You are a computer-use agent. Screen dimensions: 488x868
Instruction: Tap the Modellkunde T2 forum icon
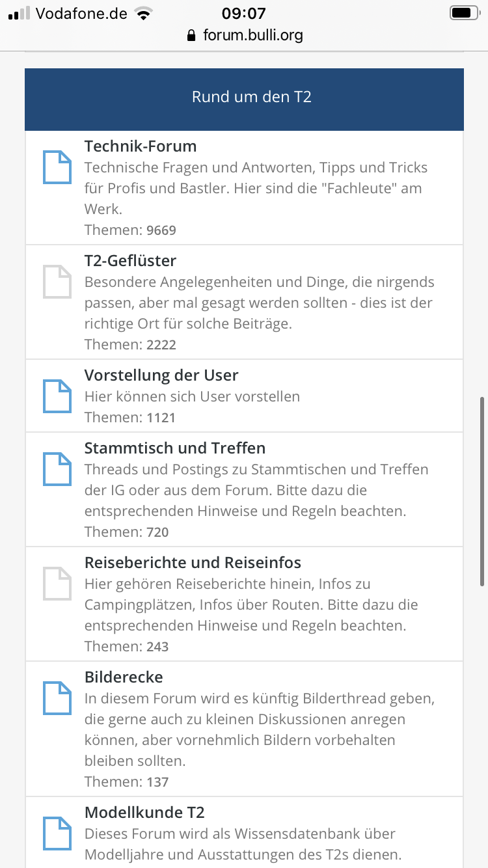click(57, 834)
